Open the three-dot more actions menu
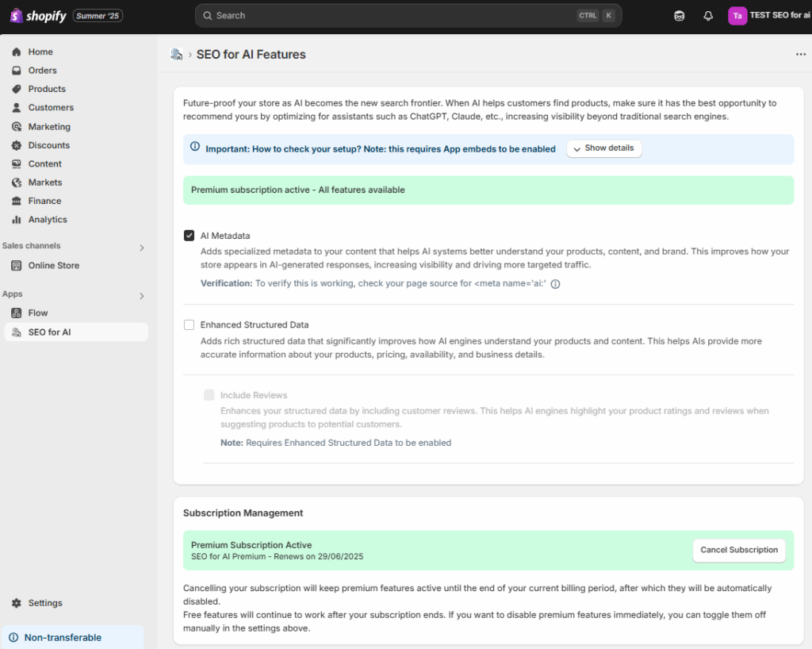812x649 pixels. coord(801,55)
